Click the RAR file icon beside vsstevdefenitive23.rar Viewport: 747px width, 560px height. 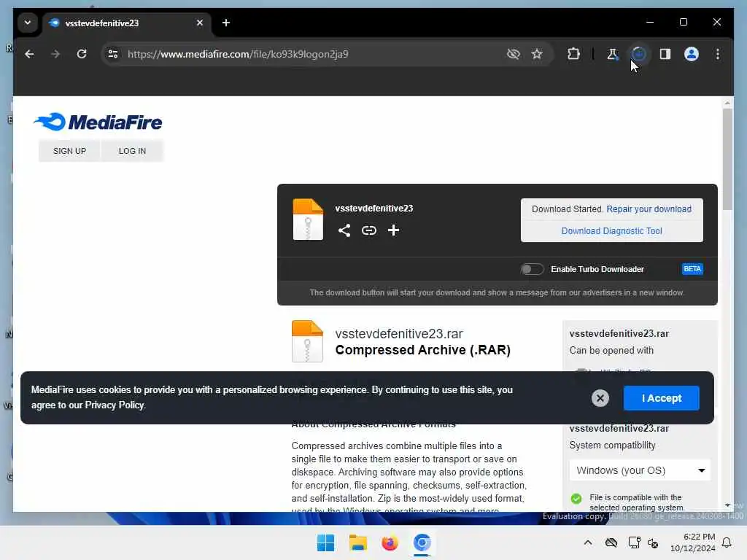coord(307,341)
